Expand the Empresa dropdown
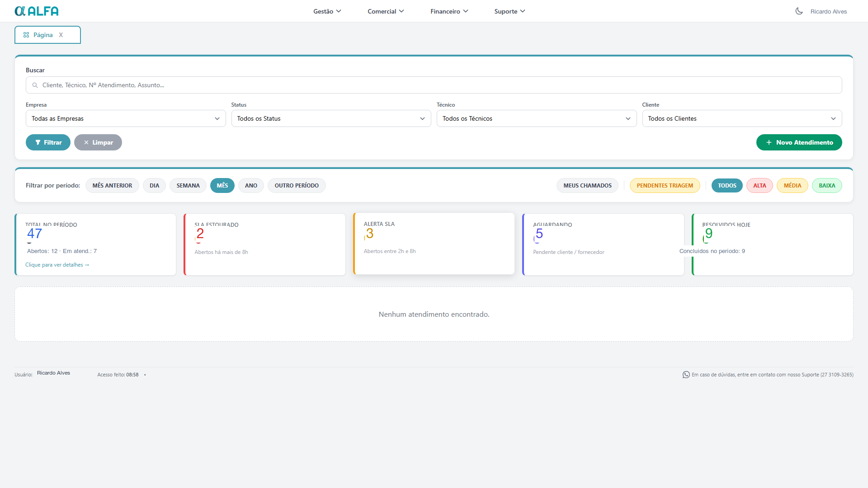The height and width of the screenshot is (488, 868). click(x=126, y=118)
